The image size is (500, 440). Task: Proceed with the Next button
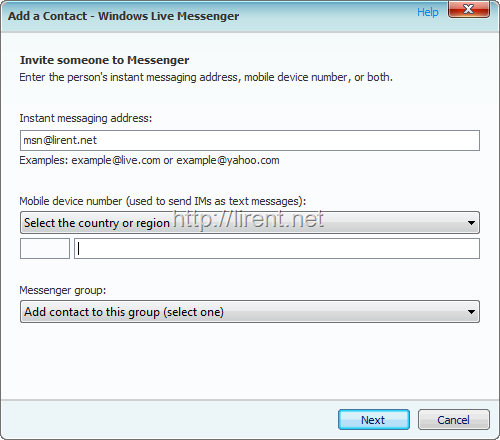tap(374, 419)
